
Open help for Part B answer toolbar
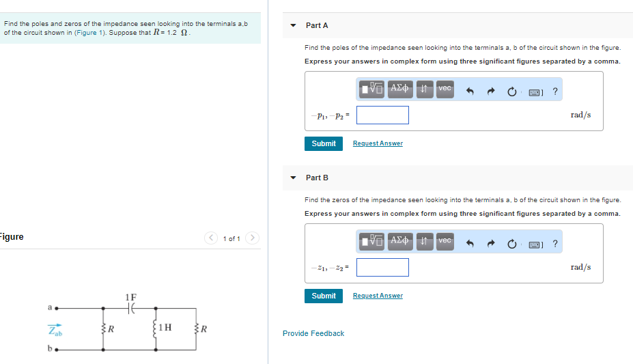(x=555, y=242)
